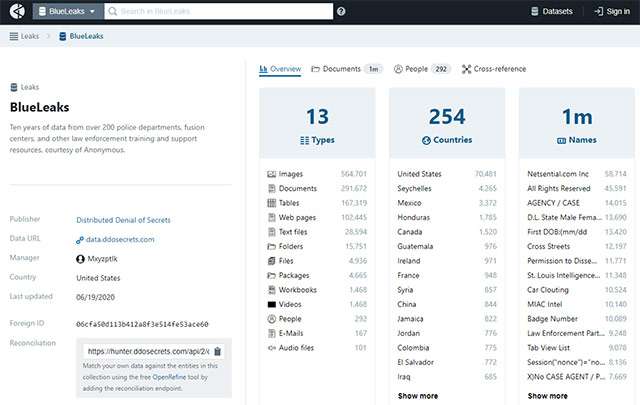
Task: Click the BlueLeaks breadcrumb
Action: pyautogui.click(x=81, y=36)
